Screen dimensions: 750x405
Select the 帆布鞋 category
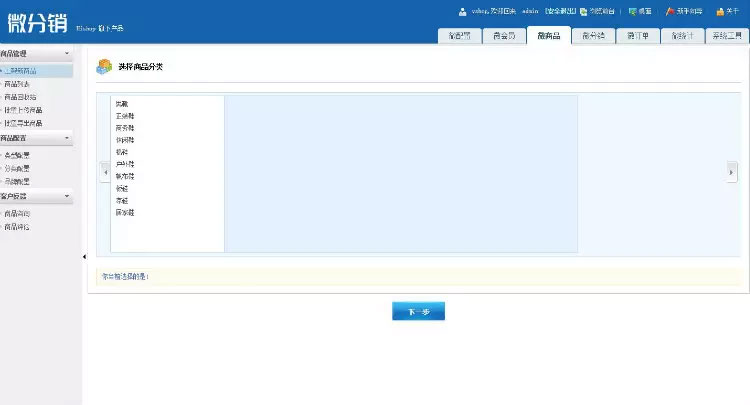[x=125, y=176]
